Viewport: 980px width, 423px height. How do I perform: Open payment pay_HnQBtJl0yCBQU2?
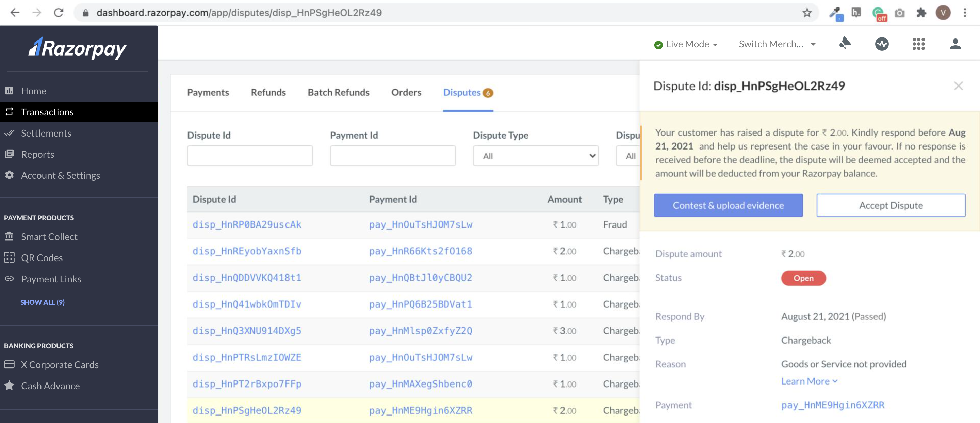[420, 278]
